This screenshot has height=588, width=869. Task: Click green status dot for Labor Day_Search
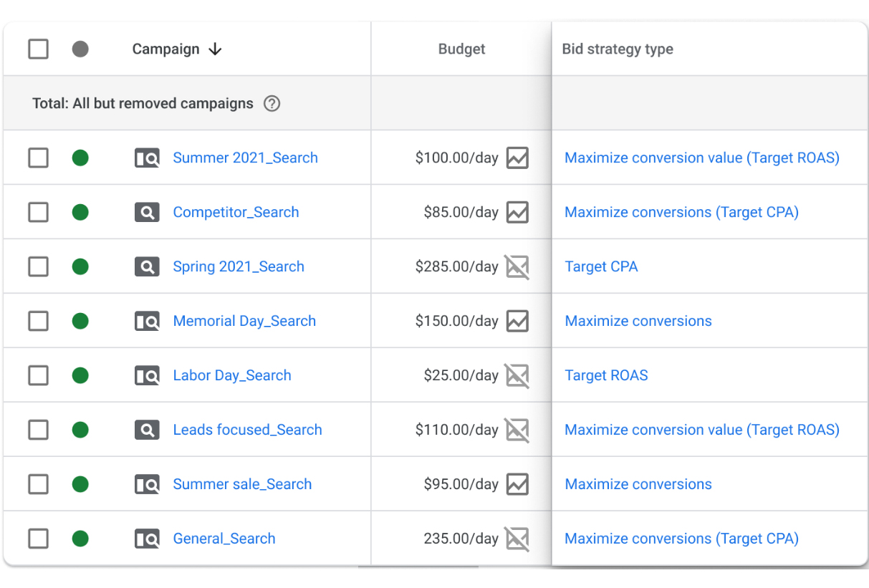pos(80,375)
